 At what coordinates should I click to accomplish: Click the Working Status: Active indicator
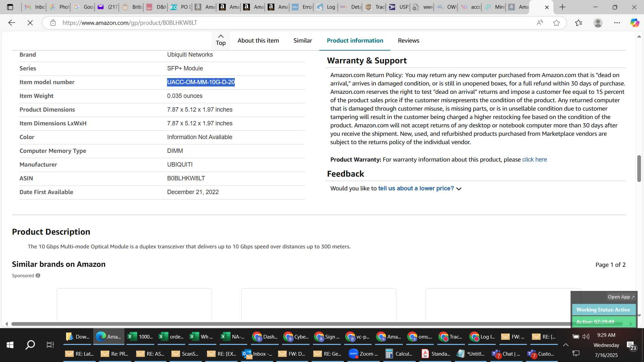point(603,310)
